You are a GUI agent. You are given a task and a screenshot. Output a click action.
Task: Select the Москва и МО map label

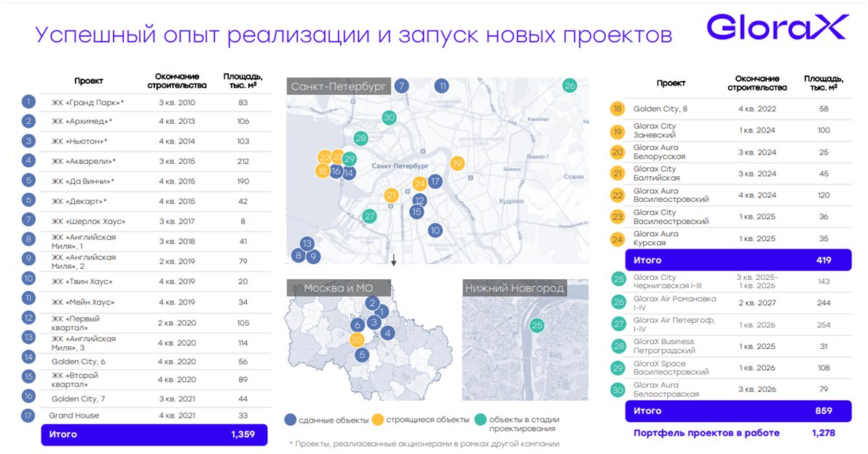click(x=339, y=288)
